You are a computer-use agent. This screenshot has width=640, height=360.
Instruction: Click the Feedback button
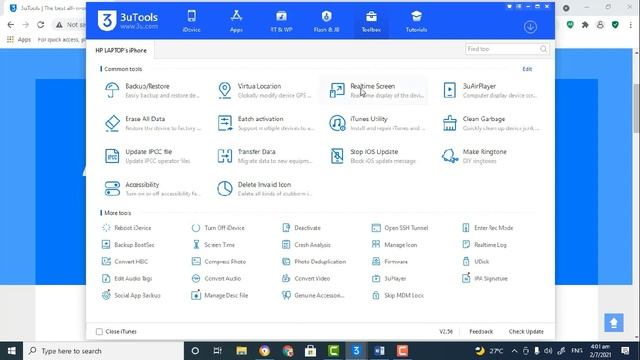[x=481, y=331]
